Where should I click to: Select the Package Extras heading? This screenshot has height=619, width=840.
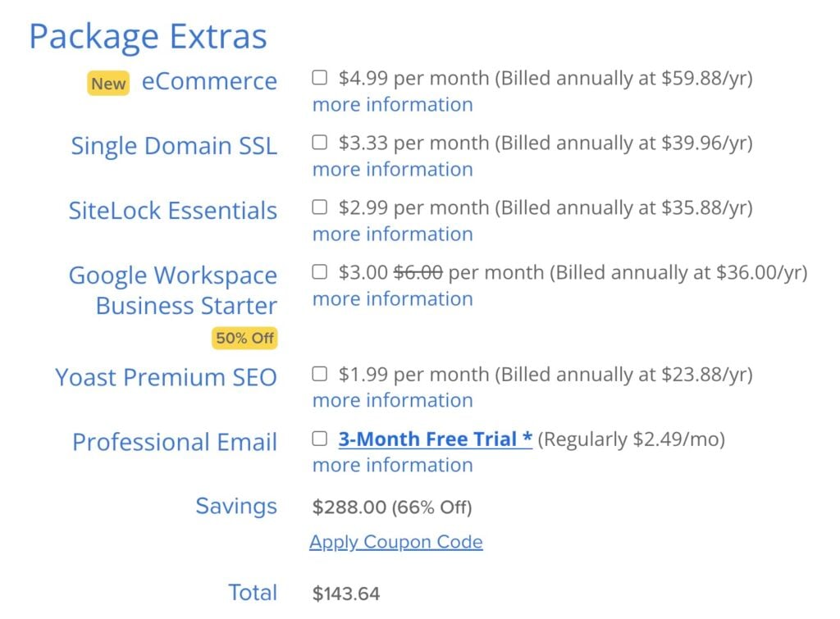(x=148, y=35)
